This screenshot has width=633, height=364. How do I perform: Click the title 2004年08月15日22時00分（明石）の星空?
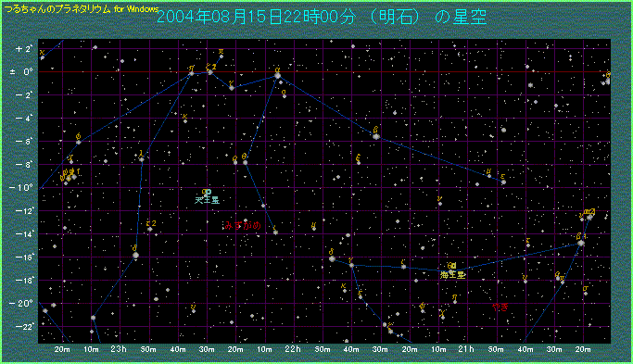tap(322, 17)
